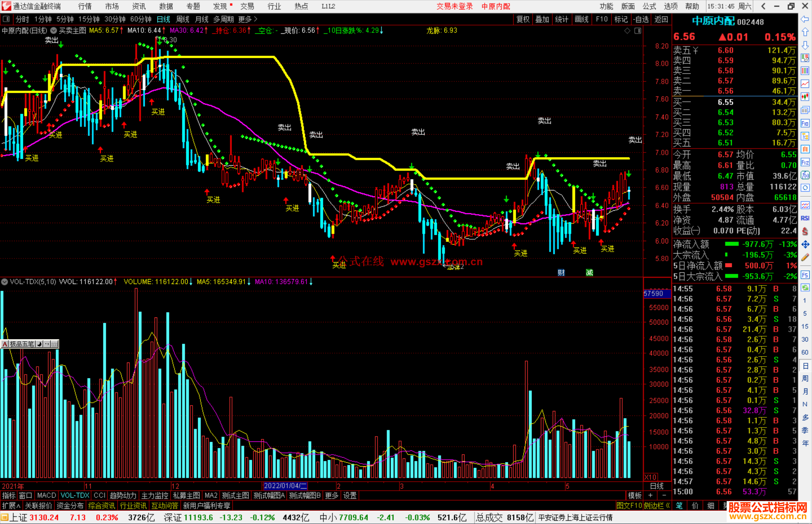Click the 2022/01/04 date marker on the time axis
This screenshot has width=812, height=524.
pos(285,486)
